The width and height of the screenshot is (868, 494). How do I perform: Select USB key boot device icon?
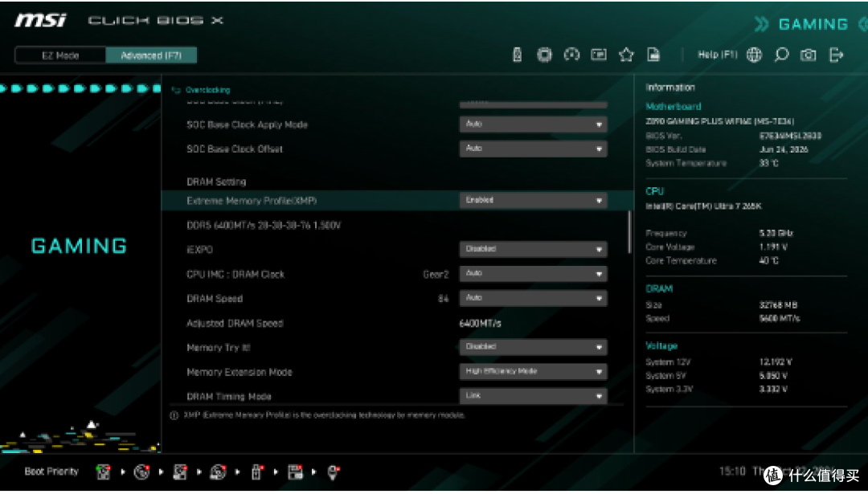pos(256,472)
